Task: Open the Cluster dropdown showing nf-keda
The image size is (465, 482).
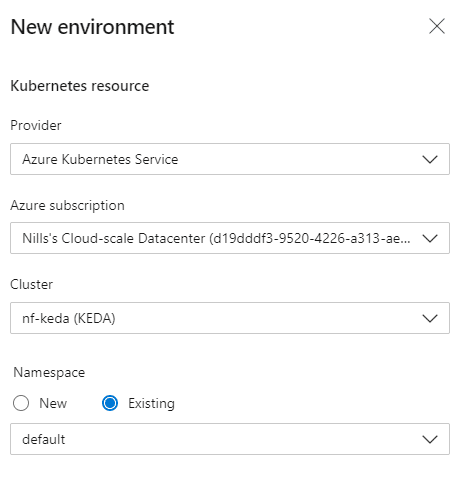Action: 230,318
